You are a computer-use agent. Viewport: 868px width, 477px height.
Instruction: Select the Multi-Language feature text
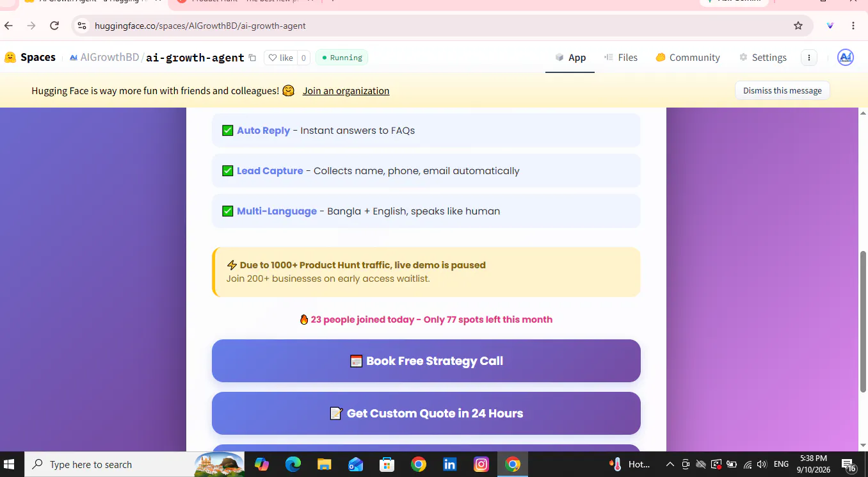point(277,211)
